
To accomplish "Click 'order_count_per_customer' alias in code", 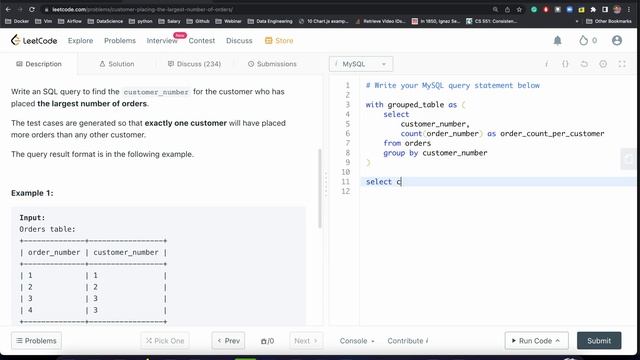I will (x=552, y=133).
